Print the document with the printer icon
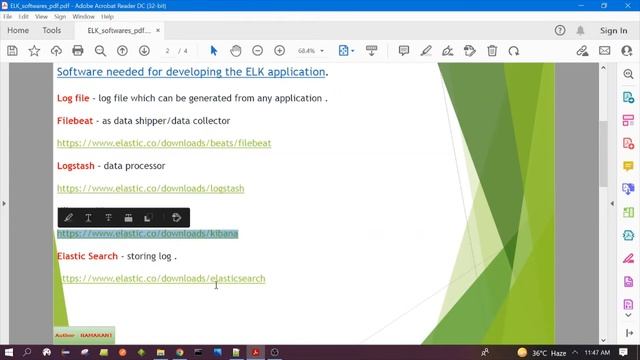 (x=78, y=51)
